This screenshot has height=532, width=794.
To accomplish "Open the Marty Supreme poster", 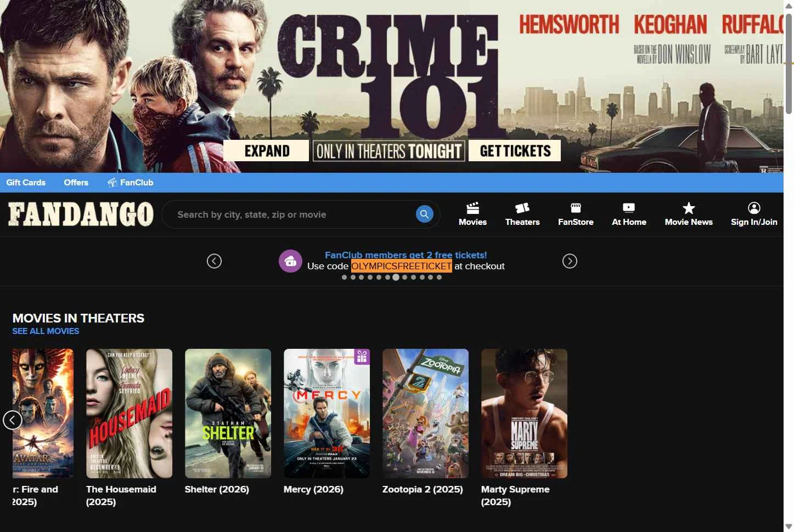I will click(x=524, y=414).
